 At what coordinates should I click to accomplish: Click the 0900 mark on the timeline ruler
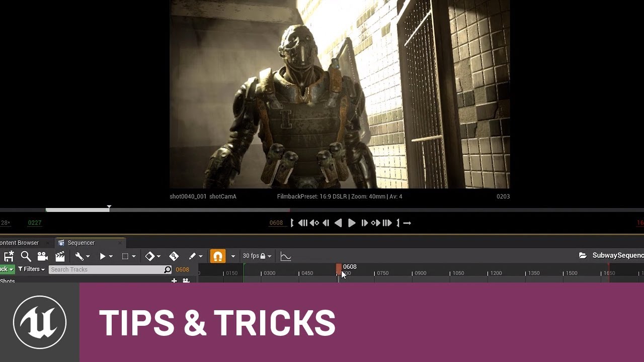(x=420, y=273)
